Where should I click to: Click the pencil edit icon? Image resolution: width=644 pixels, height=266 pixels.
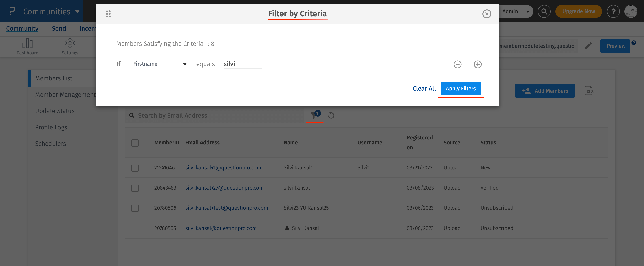pyautogui.click(x=588, y=46)
